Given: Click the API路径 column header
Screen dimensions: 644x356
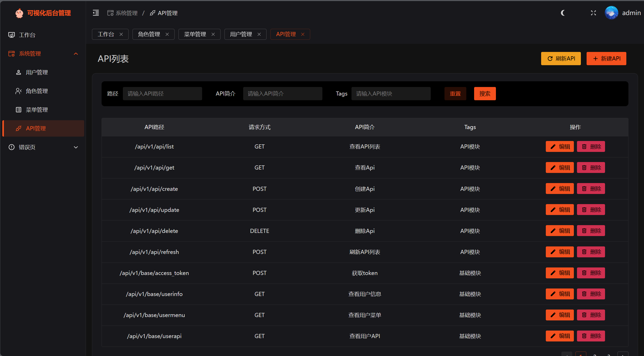Looking at the screenshot, I should point(154,127).
